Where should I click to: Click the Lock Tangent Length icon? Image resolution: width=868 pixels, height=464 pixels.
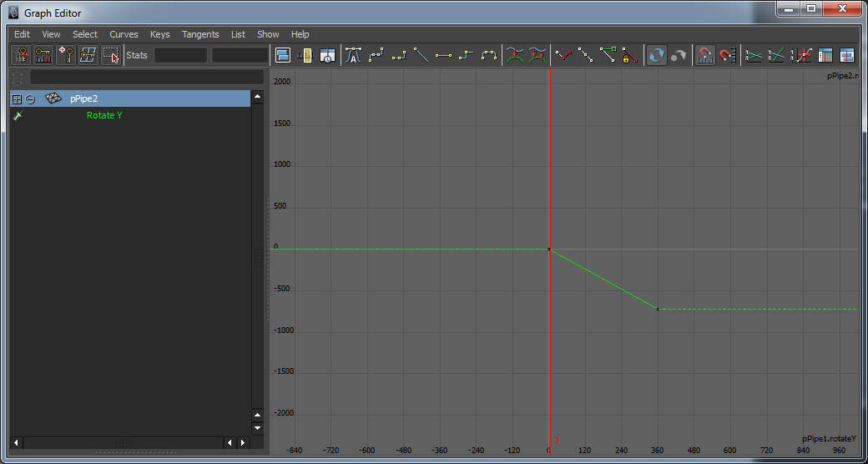(630, 56)
